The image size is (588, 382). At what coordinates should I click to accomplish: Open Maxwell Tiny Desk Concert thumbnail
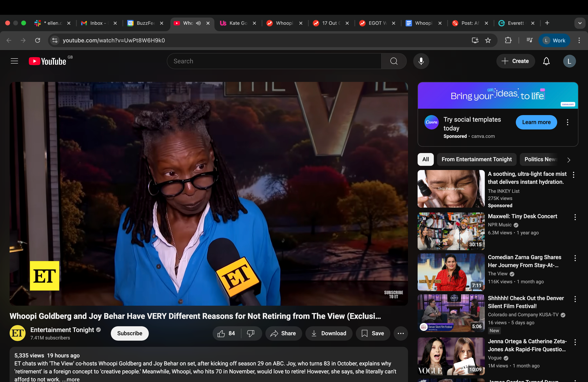(x=451, y=231)
